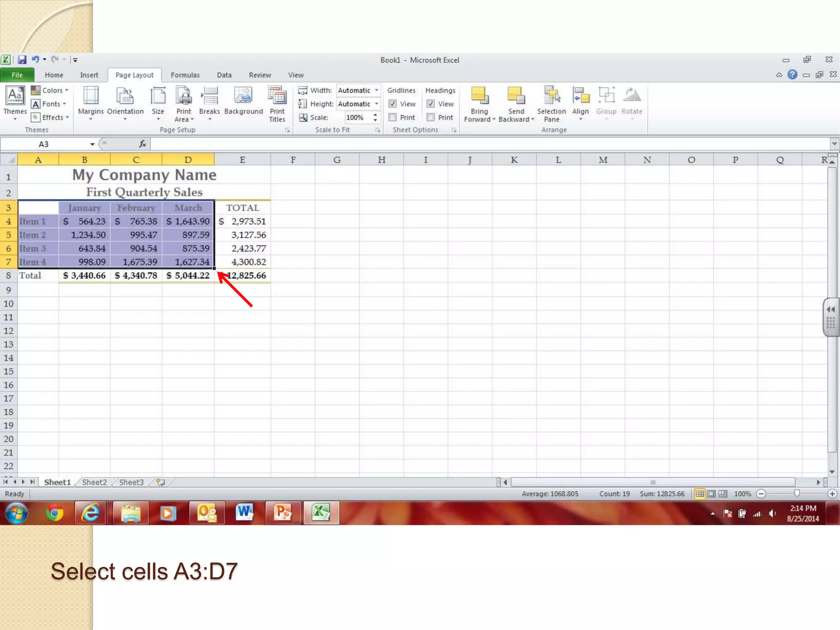
Task: Switch to the Data tab
Action: coord(224,75)
